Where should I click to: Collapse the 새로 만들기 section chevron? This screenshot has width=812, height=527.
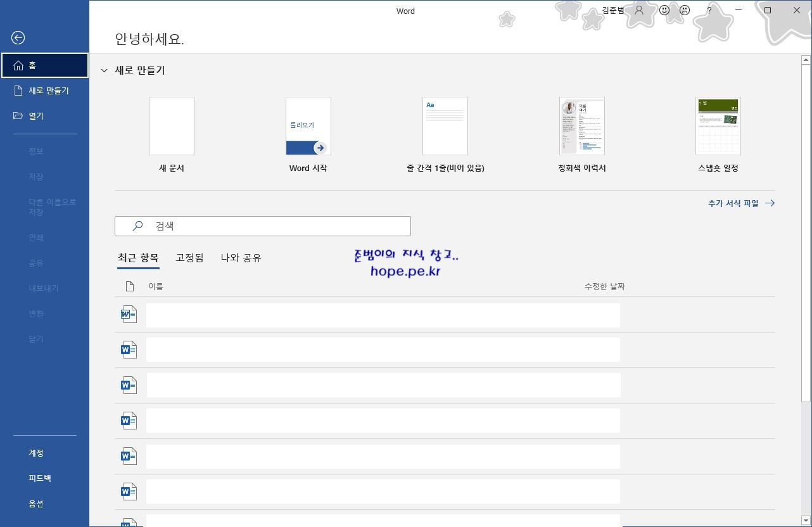pos(105,70)
